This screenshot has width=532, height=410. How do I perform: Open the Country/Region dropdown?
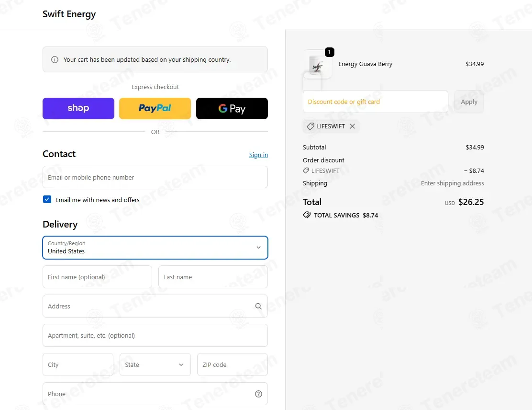pos(155,248)
